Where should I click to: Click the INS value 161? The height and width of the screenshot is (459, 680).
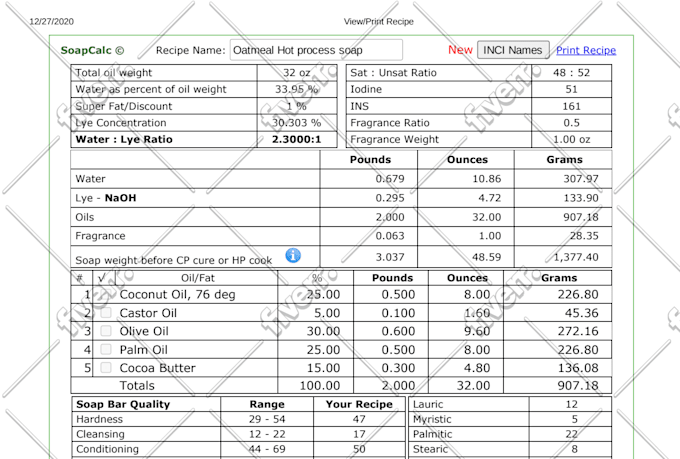(571, 106)
